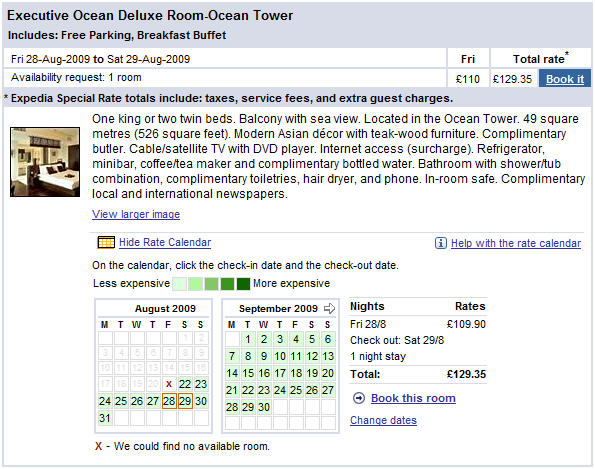Choose August 31 in the calendar
The image size is (595, 469).
[105, 418]
